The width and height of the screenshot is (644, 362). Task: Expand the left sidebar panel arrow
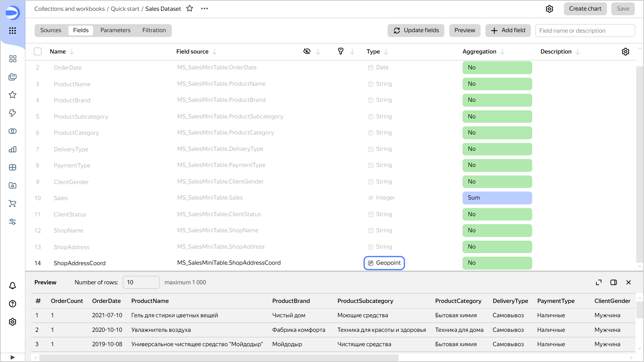(13, 357)
